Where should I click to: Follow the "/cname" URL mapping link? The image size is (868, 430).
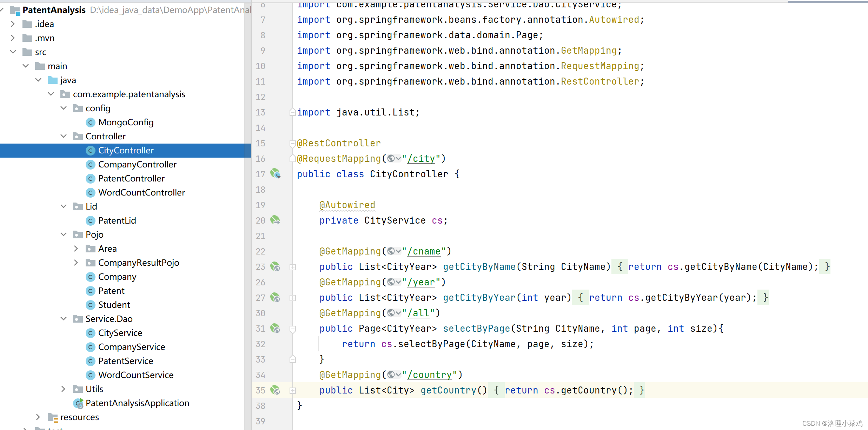[x=424, y=251]
